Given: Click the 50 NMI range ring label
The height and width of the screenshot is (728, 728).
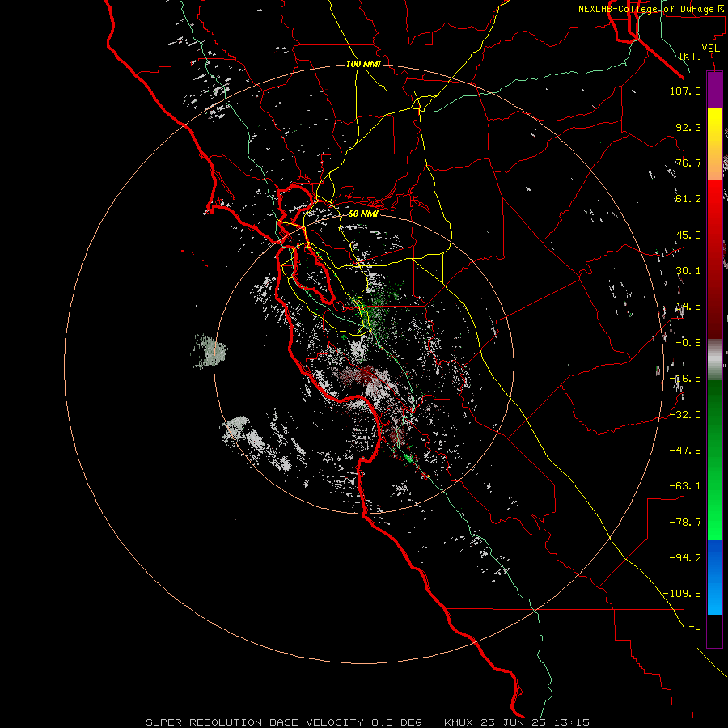Looking at the screenshot, I should 363,214.
